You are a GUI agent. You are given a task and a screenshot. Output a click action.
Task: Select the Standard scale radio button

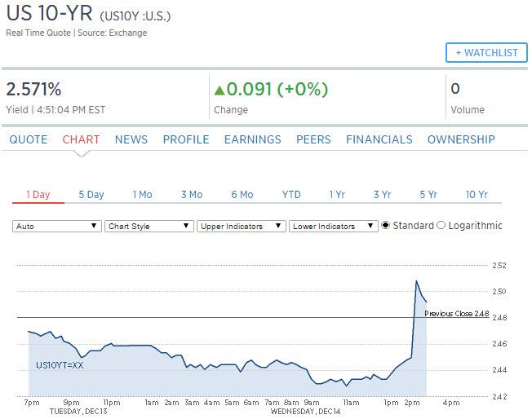[x=385, y=225]
